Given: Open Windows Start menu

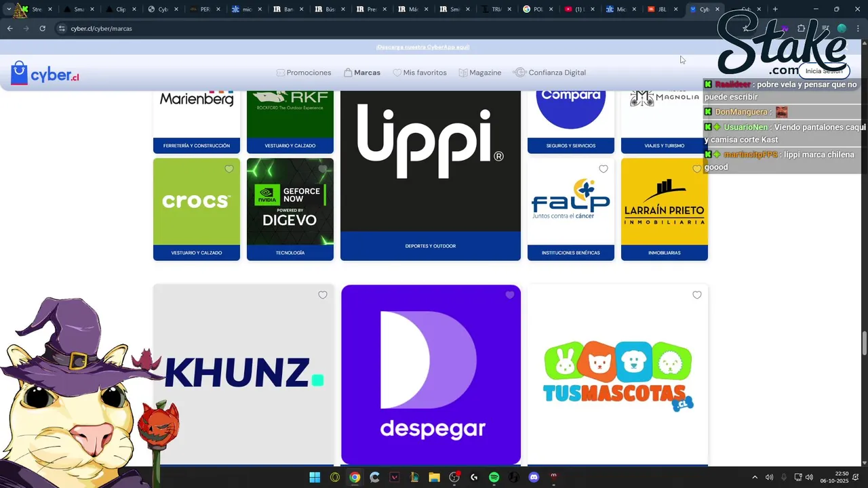Looking at the screenshot, I should (x=315, y=477).
